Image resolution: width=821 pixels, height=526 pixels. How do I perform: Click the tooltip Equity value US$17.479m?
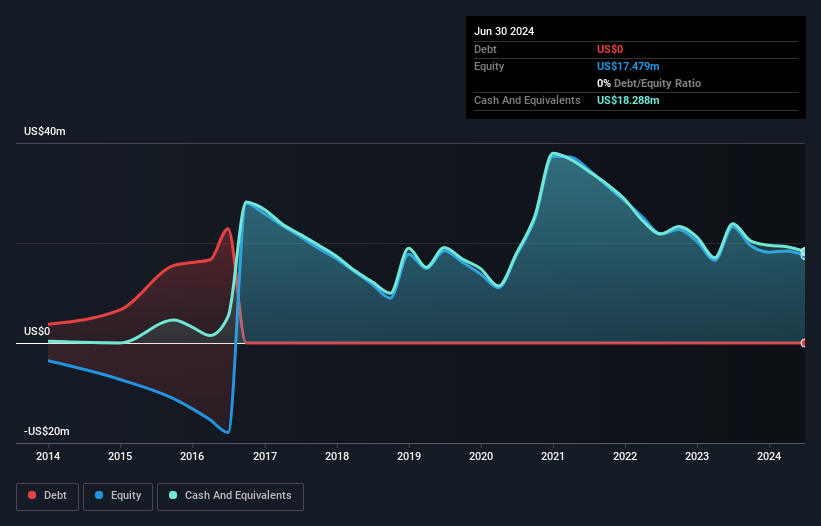point(628,66)
